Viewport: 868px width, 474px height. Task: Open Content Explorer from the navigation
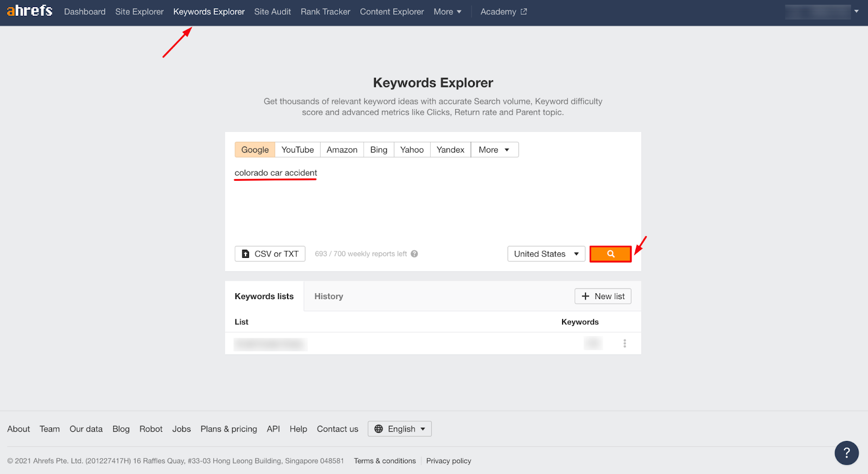(392, 11)
